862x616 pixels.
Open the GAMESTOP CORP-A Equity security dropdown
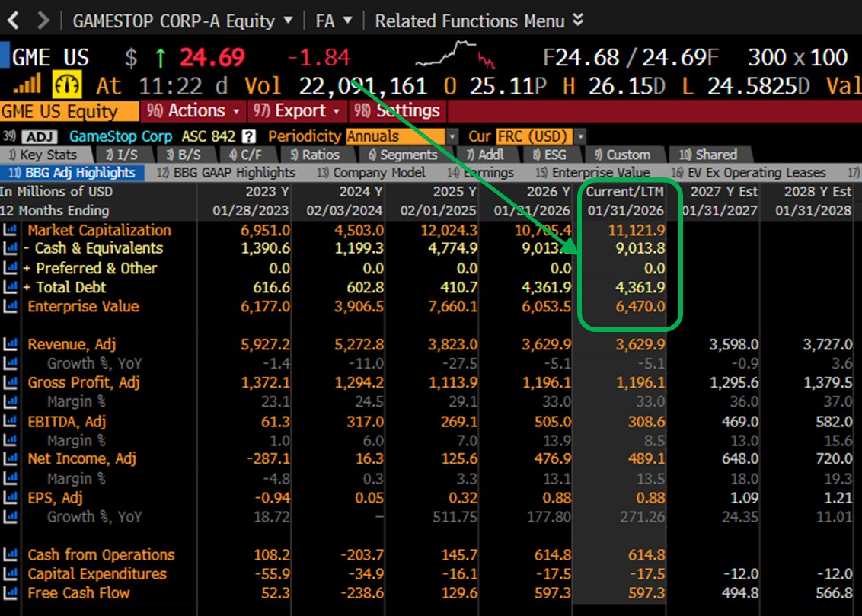tap(183, 21)
